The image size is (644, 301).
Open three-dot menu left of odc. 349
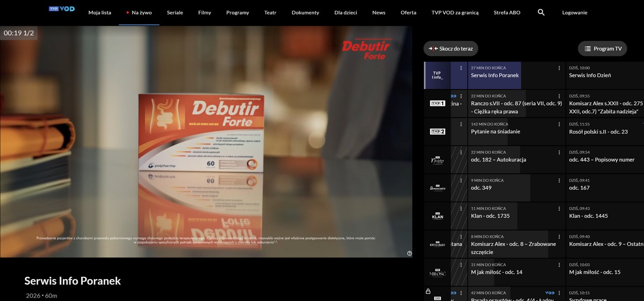tap(461, 181)
